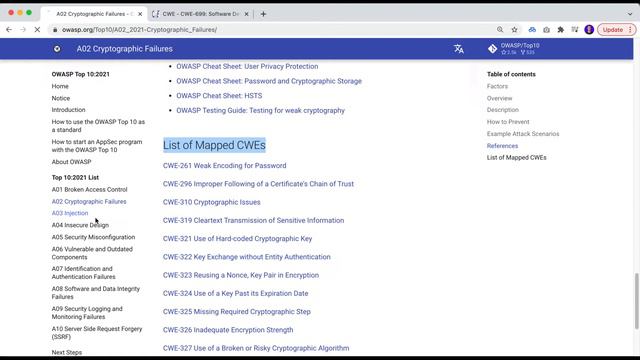Screen dimensions: 640x360
Task: Open Introduction in the sidebar
Action: point(68,110)
